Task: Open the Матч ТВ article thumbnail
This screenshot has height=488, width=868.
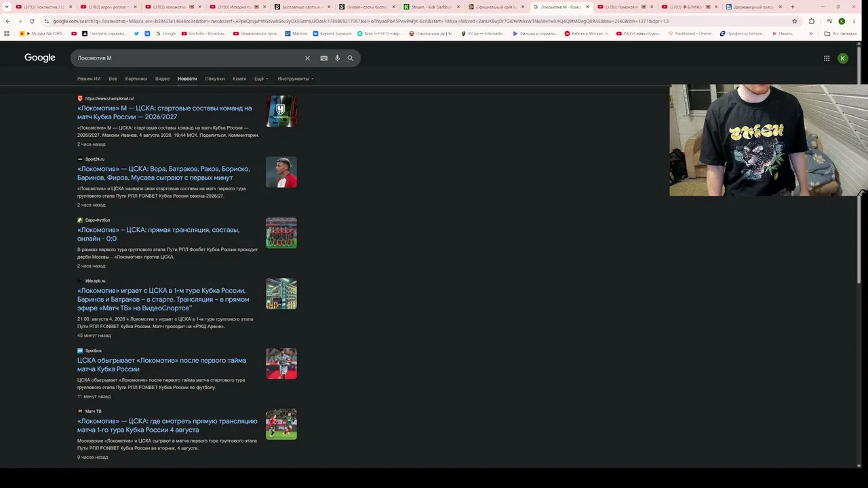Action: pyautogui.click(x=281, y=424)
